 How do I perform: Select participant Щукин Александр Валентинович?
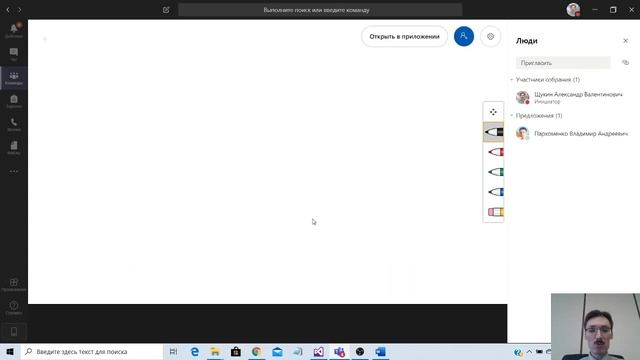point(570,97)
